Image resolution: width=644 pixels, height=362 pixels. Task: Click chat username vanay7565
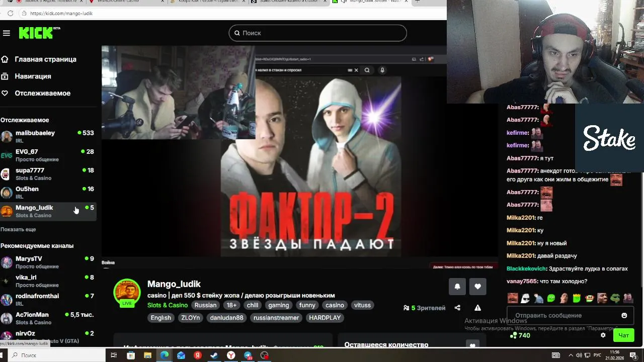[522, 282]
